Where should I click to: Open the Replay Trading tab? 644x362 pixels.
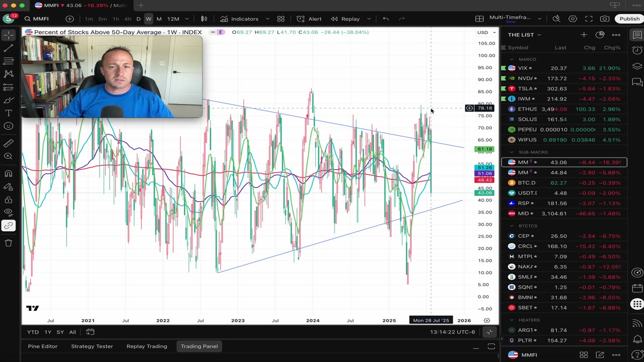point(147,346)
